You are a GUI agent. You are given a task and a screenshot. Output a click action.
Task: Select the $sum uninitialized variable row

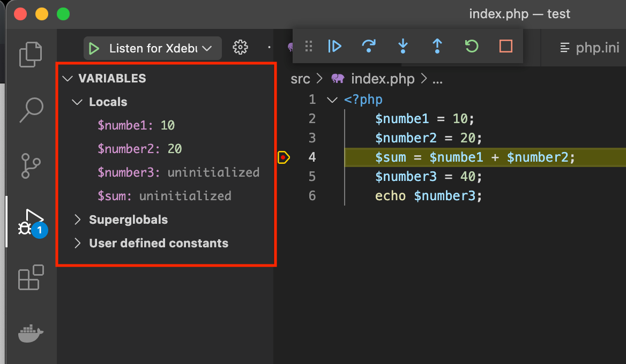[166, 196]
